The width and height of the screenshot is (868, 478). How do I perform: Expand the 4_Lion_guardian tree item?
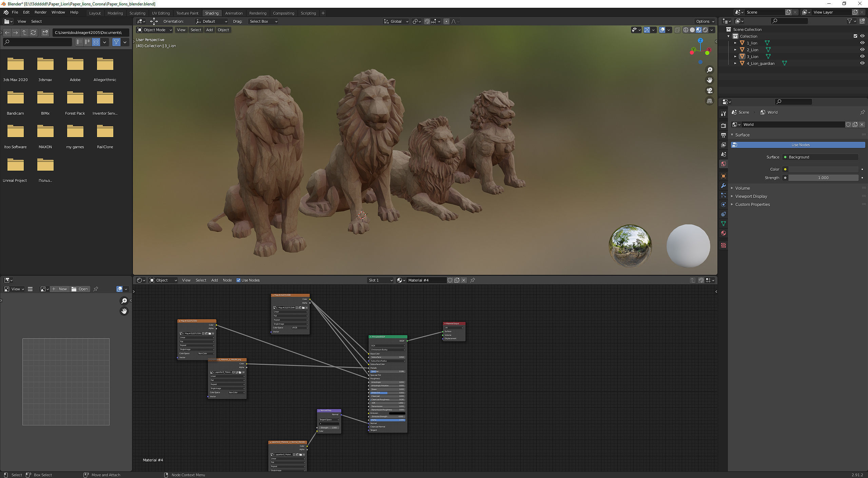click(x=735, y=63)
